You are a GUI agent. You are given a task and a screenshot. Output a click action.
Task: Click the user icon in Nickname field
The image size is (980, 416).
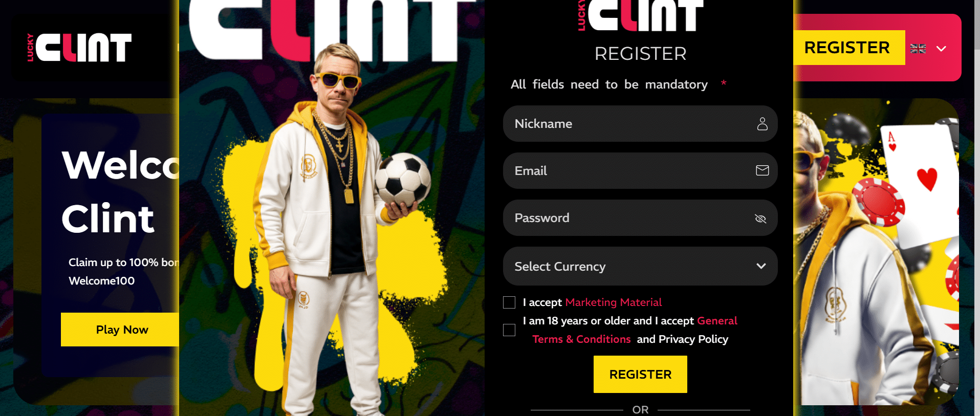click(x=762, y=124)
